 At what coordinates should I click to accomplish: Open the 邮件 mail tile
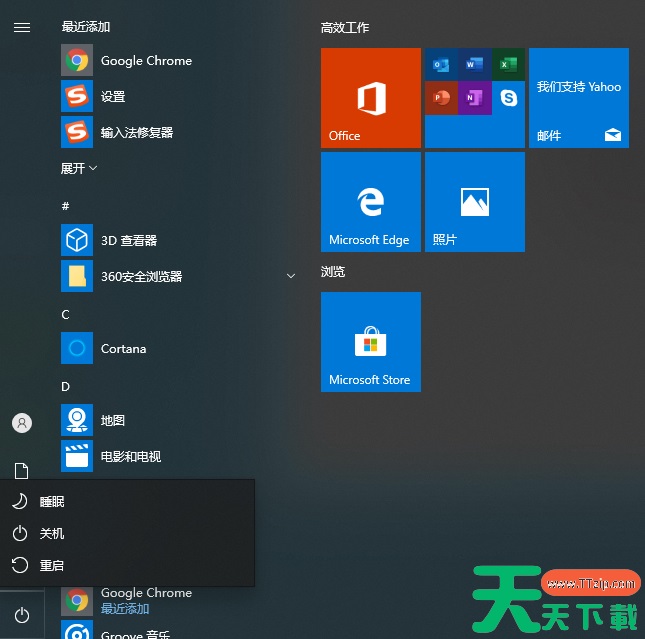click(578, 98)
